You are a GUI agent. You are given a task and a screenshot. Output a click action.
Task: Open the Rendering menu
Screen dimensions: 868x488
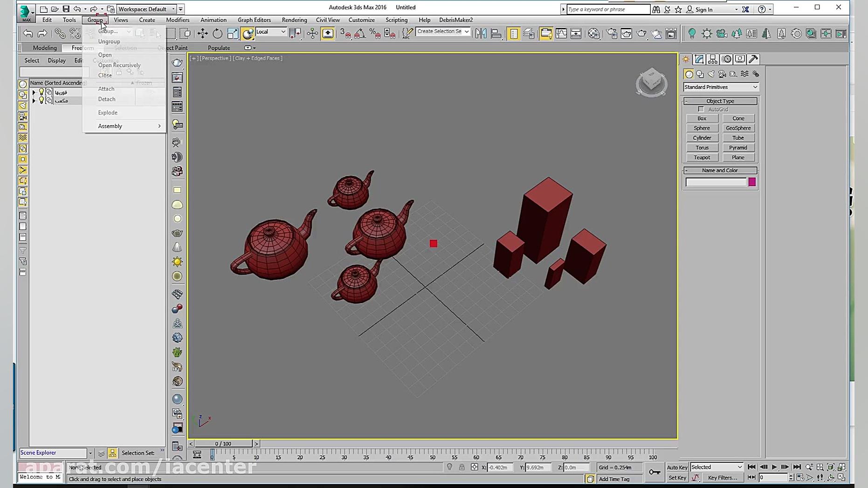point(294,20)
